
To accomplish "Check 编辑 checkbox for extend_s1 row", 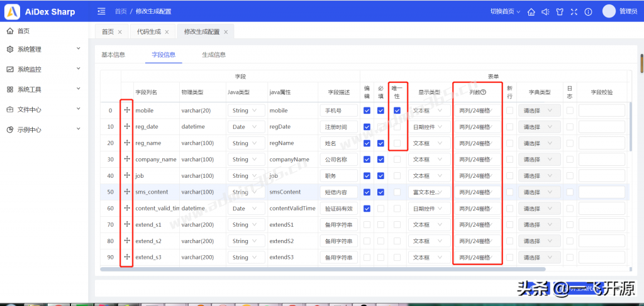I will pos(367,224).
